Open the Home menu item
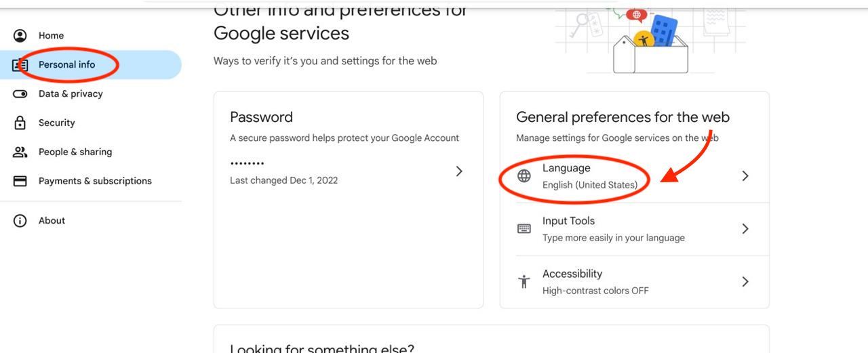Screen dimensions: 868x353 51,36
